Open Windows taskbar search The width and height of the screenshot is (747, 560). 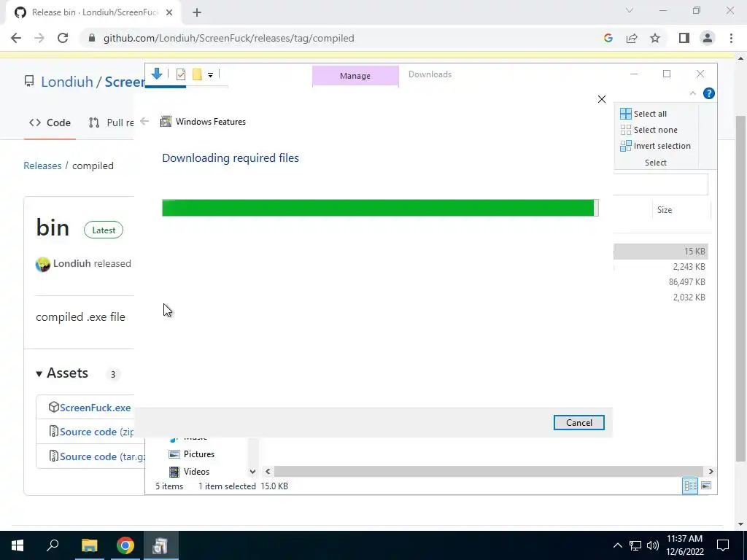(53, 545)
